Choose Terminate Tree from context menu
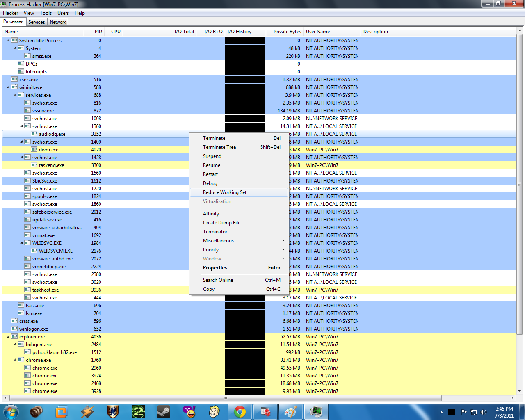The image size is (525, 420). (239, 147)
